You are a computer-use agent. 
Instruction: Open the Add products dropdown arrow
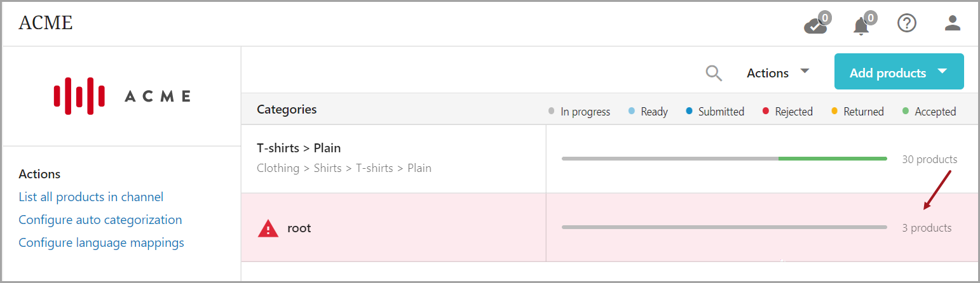pyautogui.click(x=943, y=72)
